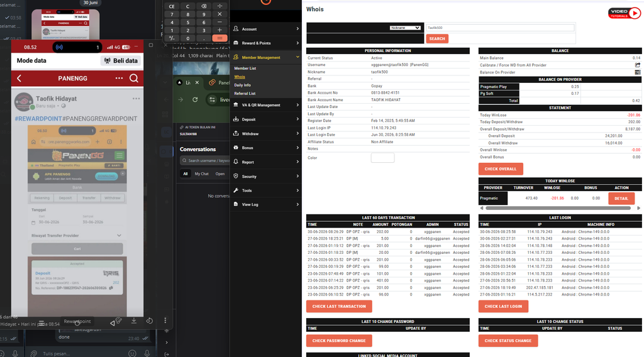Click the Report bell icon
Viewport: 644px width, 357px height.
(236, 162)
